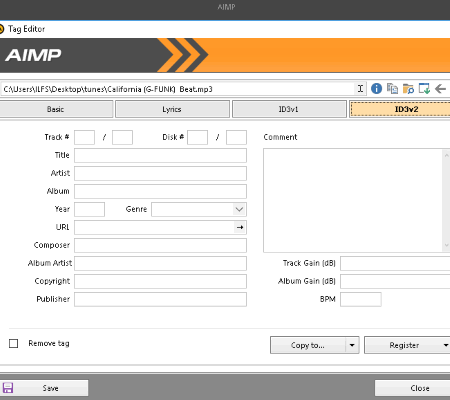This screenshot has width=450, height=400.
Task: Click the window with green arrow icon
Action: tap(424, 89)
